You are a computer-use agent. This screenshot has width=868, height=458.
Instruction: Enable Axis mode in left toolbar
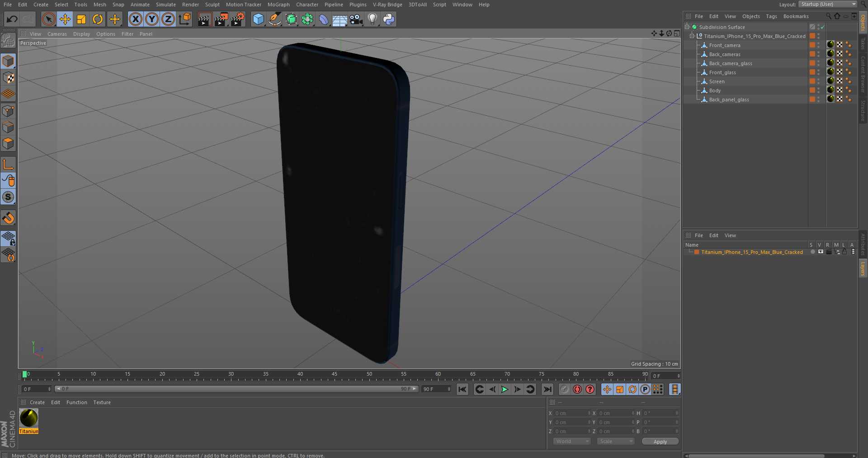(8, 164)
